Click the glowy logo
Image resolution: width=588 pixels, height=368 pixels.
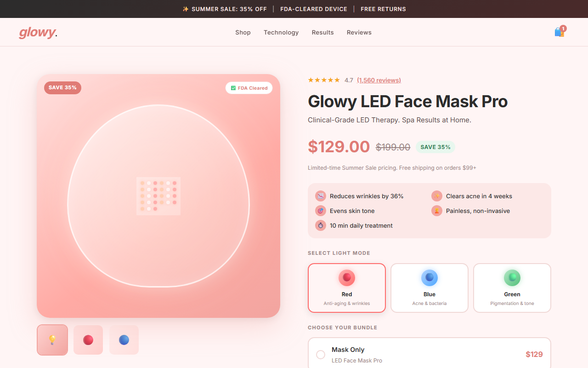(x=38, y=32)
